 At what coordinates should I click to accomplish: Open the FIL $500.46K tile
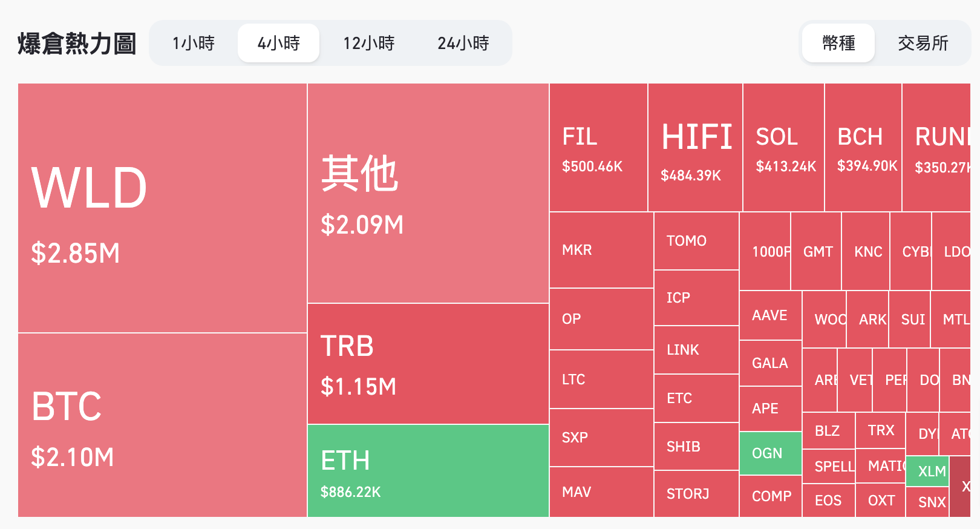(x=598, y=148)
